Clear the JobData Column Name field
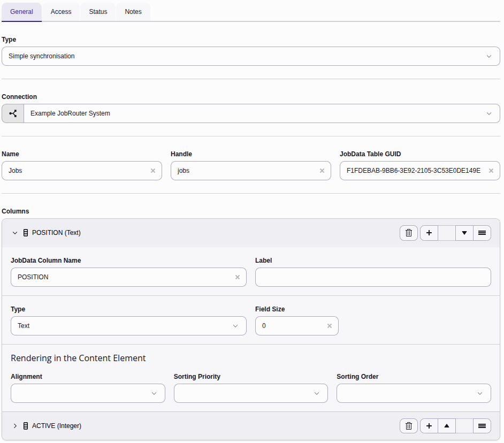The image size is (504, 443). pos(238,277)
